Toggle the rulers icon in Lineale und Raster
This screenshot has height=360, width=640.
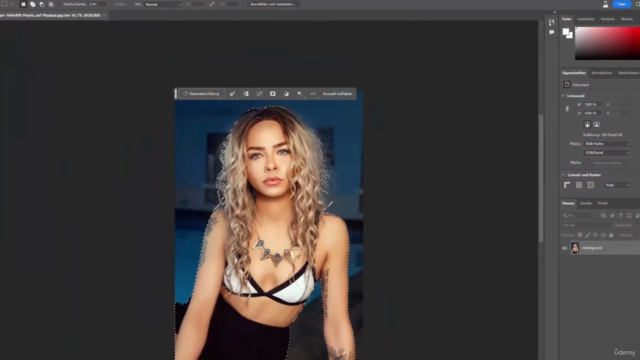(567, 185)
